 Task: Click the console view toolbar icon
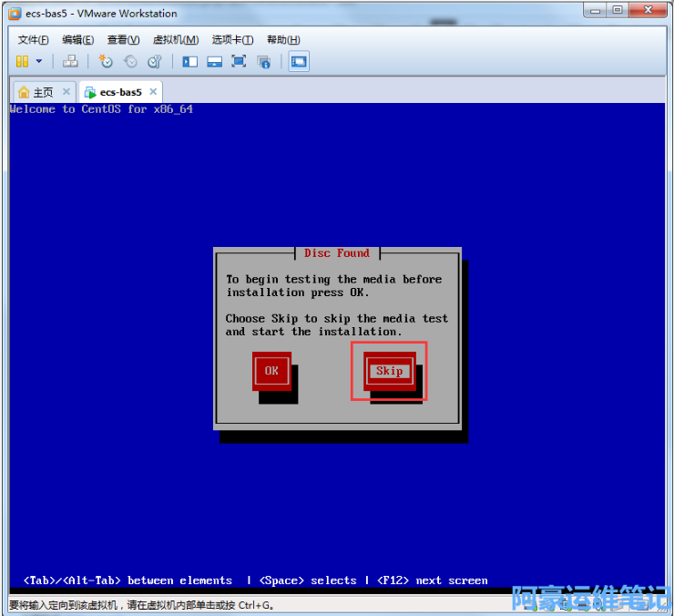(299, 61)
